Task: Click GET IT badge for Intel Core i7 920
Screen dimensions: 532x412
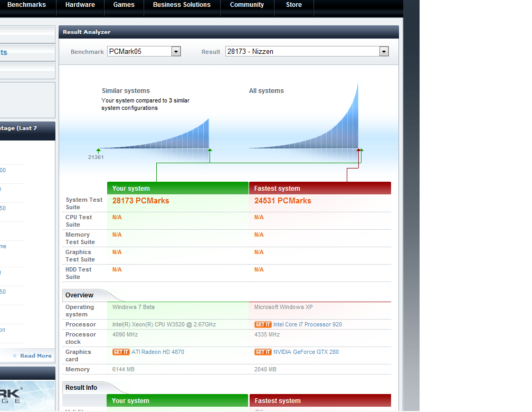Action: click(263, 324)
